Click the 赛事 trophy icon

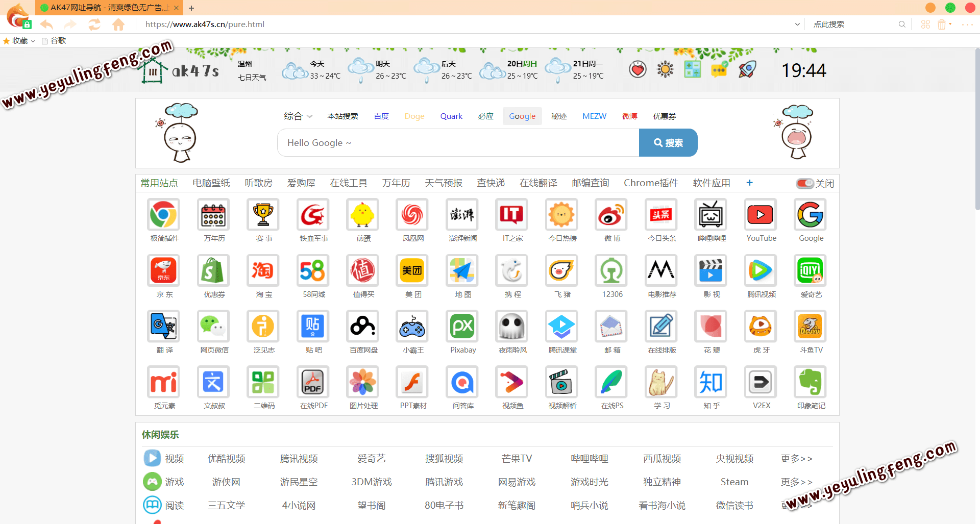pyautogui.click(x=263, y=215)
